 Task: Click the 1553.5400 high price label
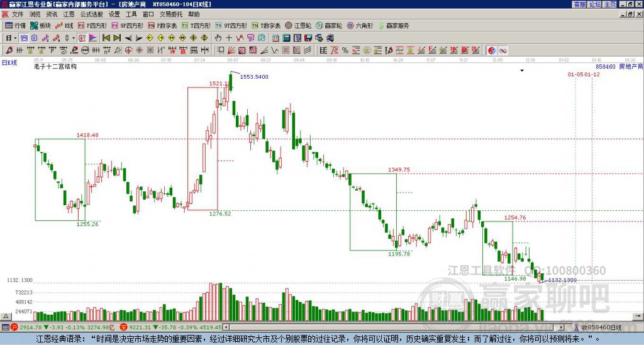[254, 77]
